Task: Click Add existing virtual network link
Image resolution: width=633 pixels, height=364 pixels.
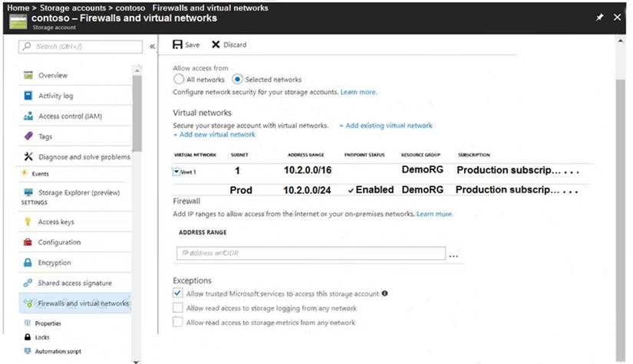Action: click(x=385, y=125)
